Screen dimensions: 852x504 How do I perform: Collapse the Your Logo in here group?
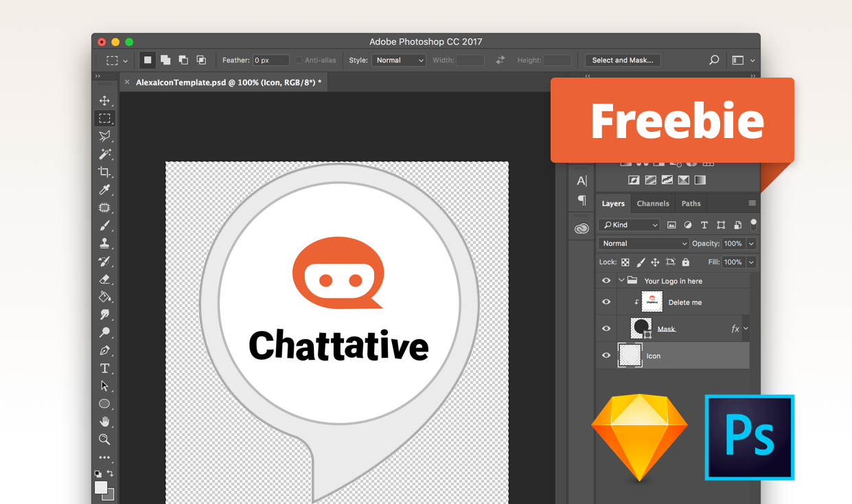point(621,280)
